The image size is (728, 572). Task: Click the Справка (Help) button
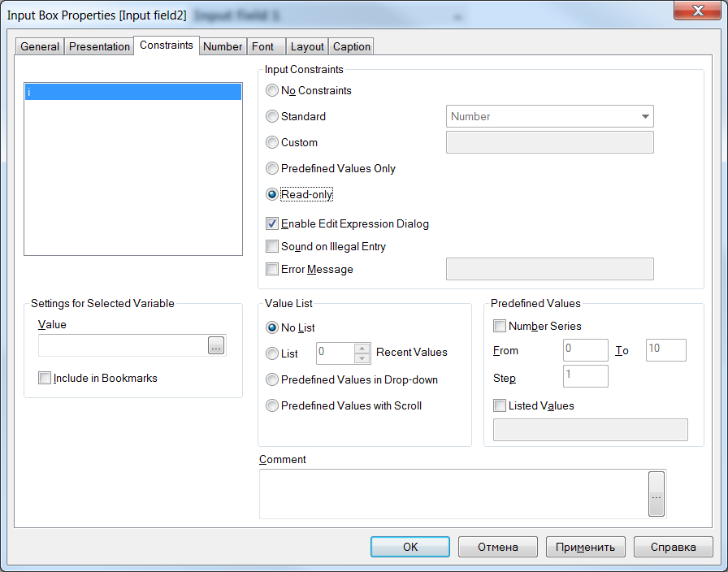[674, 547]
